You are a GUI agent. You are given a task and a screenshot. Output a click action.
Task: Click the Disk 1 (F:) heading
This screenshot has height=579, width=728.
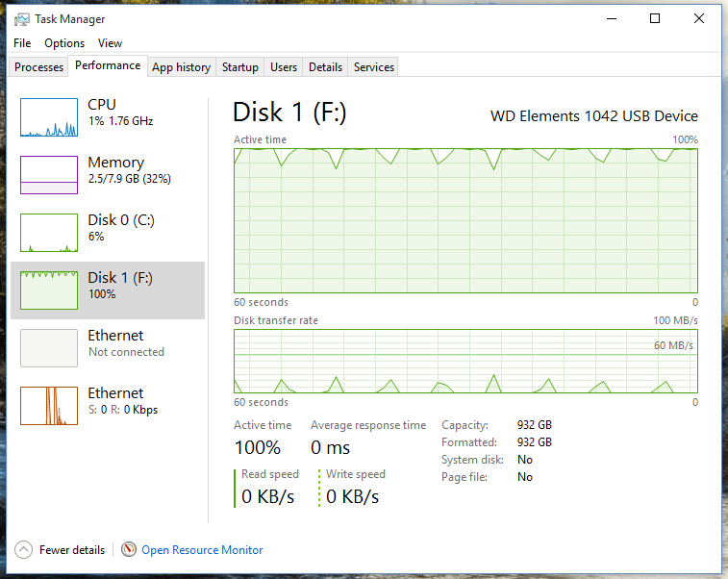pyautogui.click(x=289, y=113)
